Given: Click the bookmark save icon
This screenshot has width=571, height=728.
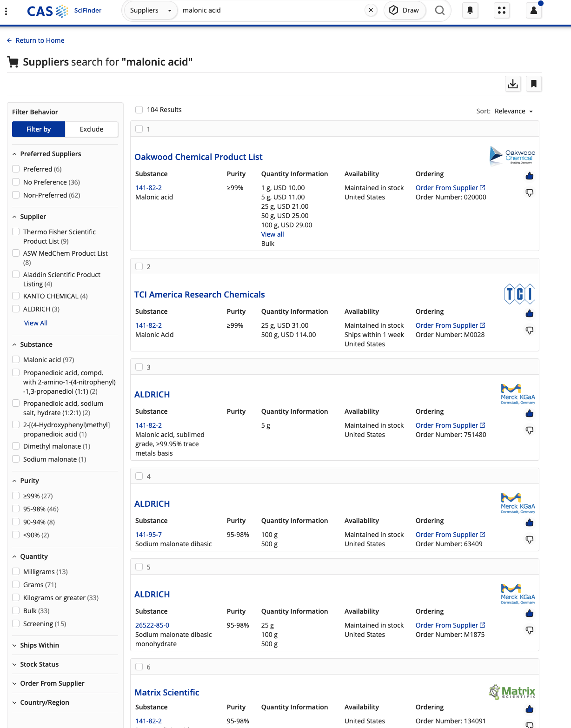Looking at the screenshot, I should pyautogui.click(x=534, y=84).
